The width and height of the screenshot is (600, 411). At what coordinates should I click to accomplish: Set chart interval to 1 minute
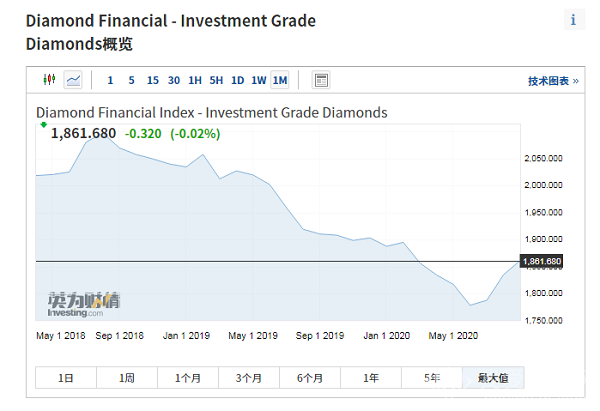(110, 80)
